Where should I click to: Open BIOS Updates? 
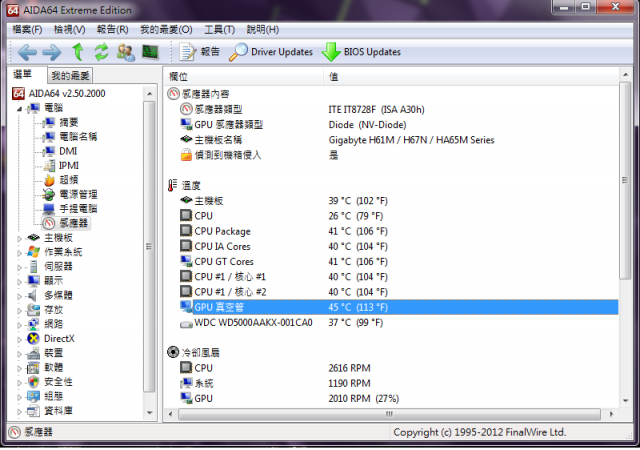pyautogui.click(x=361, y=52)
